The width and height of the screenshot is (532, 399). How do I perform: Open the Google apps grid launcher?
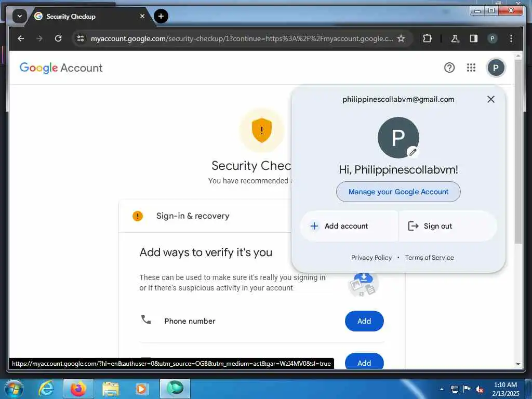[x=471, y=68]
